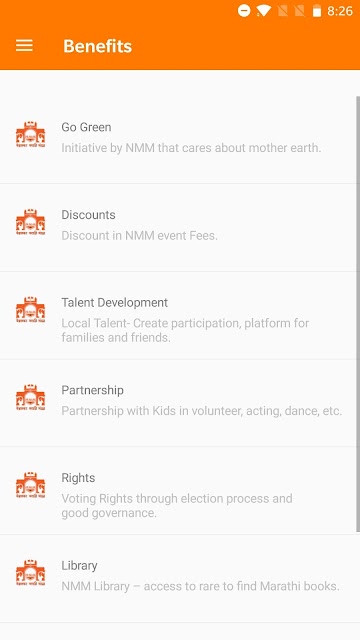
Task: Tap the Talent Development logo icon
Action: 31,310
